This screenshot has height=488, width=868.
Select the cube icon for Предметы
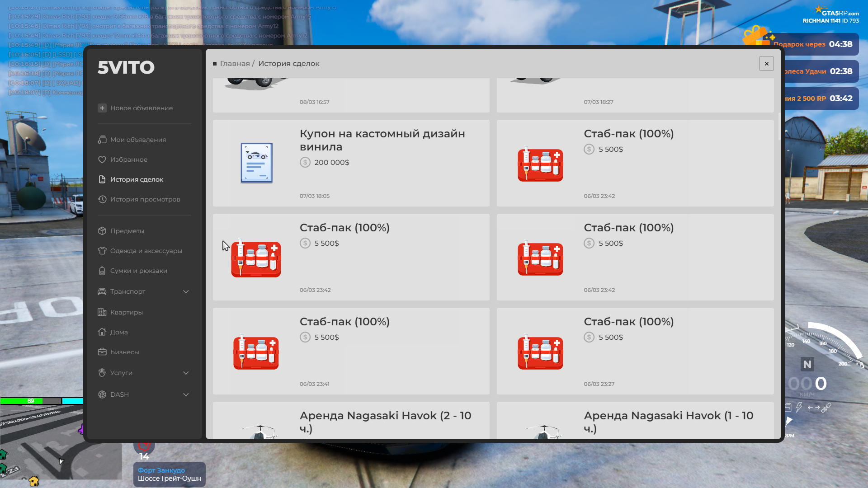click(x=102, y=231)
